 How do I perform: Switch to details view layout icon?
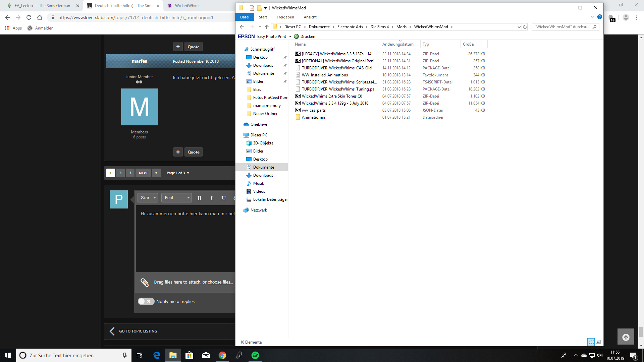[x=591, y=342]
